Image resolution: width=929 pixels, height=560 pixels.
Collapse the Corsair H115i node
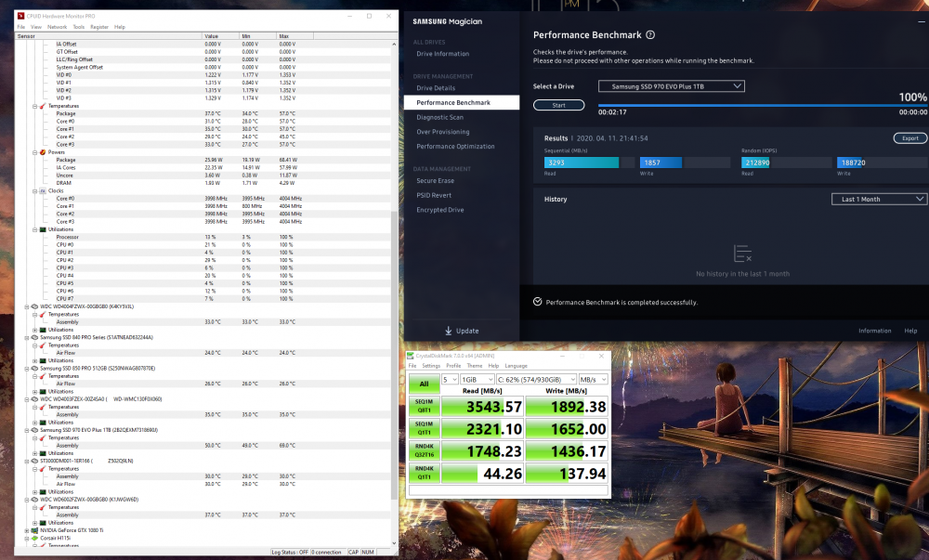(27, 538)
